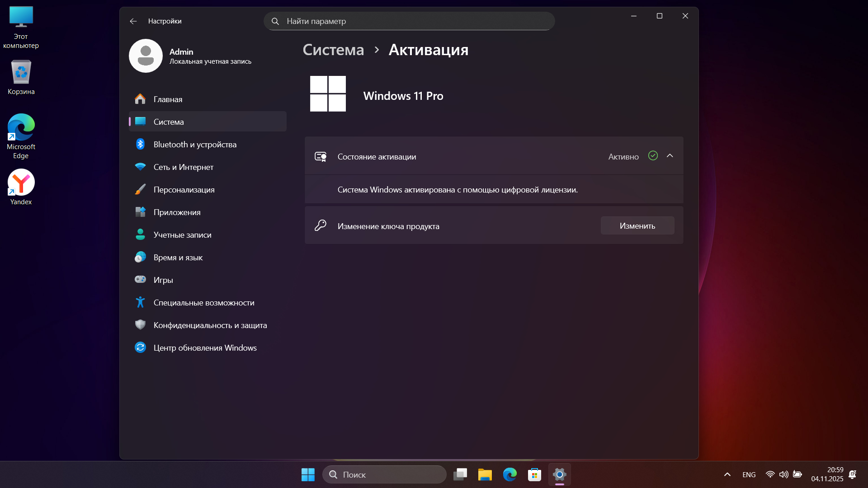Viewport: 868px width, 488px height.
Task: Show hidden system tray icons
Action: pos(727,474)
